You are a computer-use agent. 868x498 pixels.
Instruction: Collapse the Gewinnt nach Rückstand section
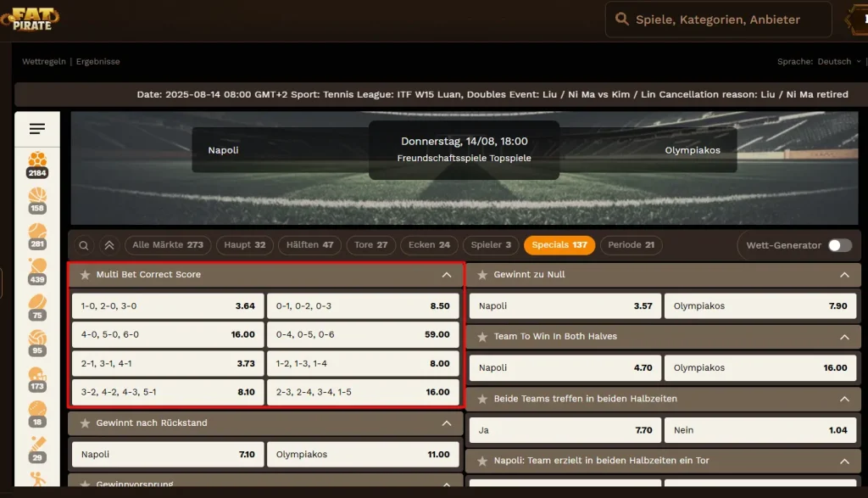[x=447, y=423]
